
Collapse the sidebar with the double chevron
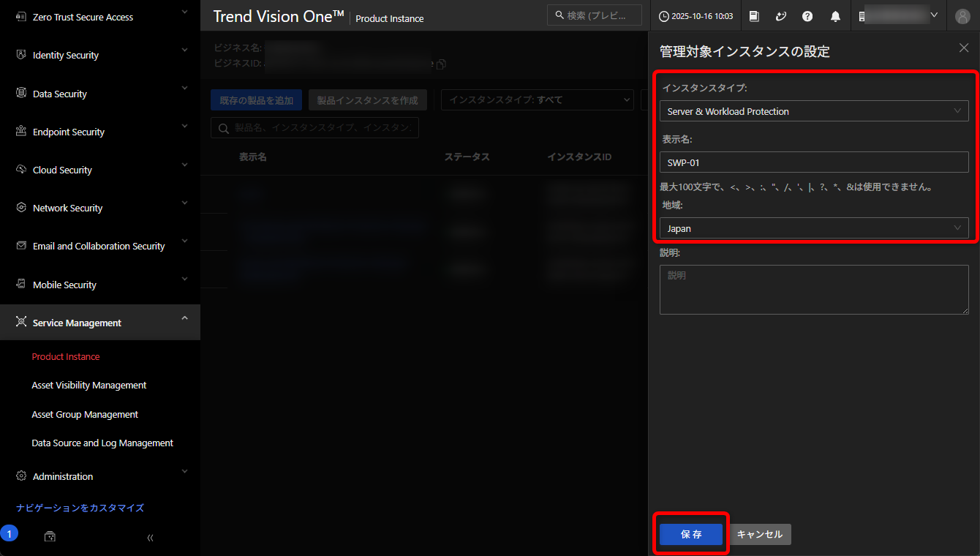point(150,538)
